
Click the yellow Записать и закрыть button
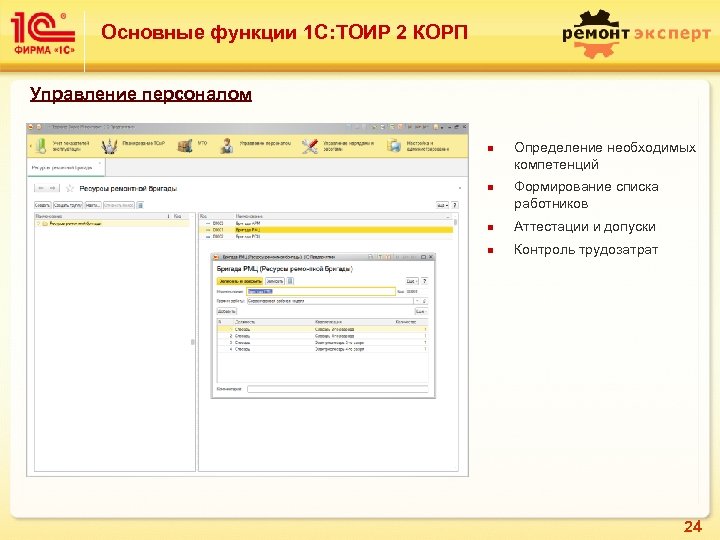tap(240, 281)
